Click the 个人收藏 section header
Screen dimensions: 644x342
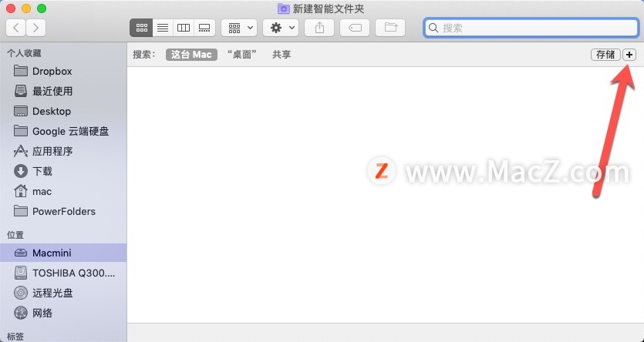(24, 53)
